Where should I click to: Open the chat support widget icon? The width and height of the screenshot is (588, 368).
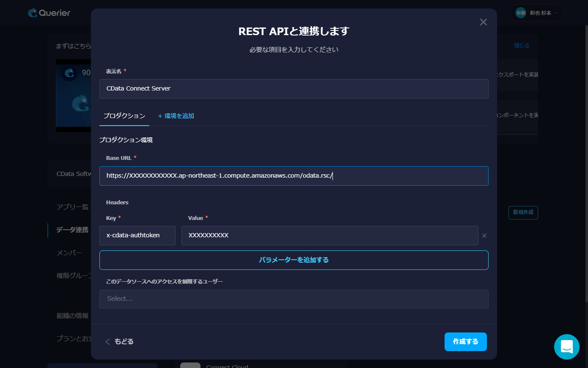[x=567, y=347]
